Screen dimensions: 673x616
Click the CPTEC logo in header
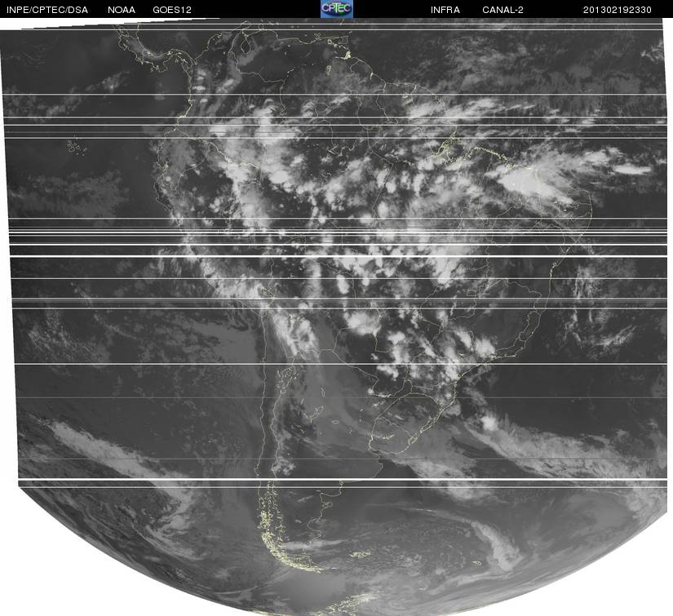(337, 9)
